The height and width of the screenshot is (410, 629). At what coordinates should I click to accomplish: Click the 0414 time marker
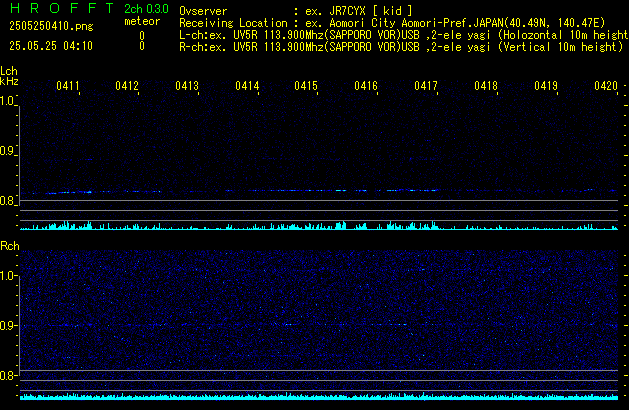(x=247, y=86)
